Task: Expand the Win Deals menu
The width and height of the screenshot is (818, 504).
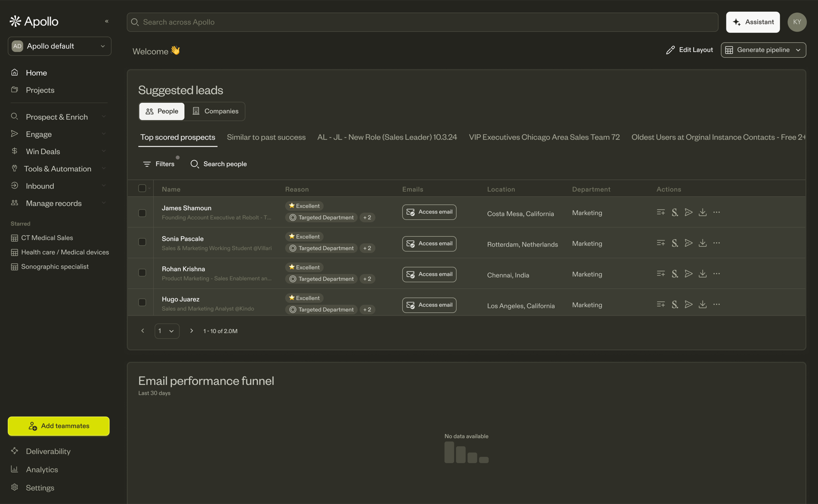Action: pos(59,152)
